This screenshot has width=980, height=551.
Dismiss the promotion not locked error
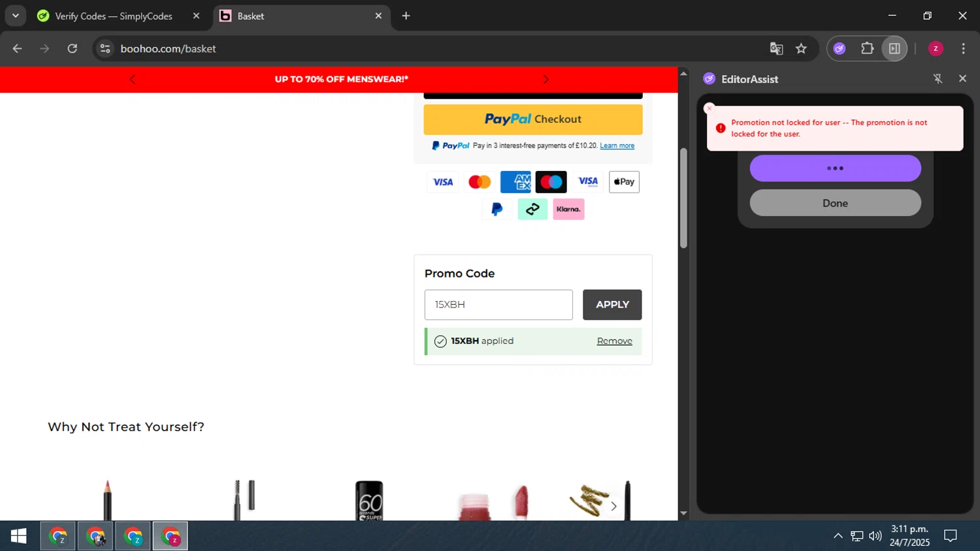pyautogui.click(x=709, y=108)
